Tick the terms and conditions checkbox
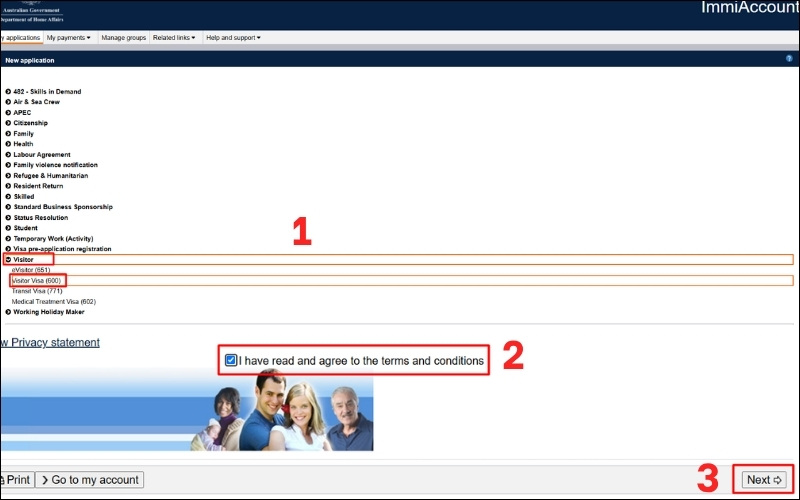The image size is (800, 500). [x=231, y=360]
